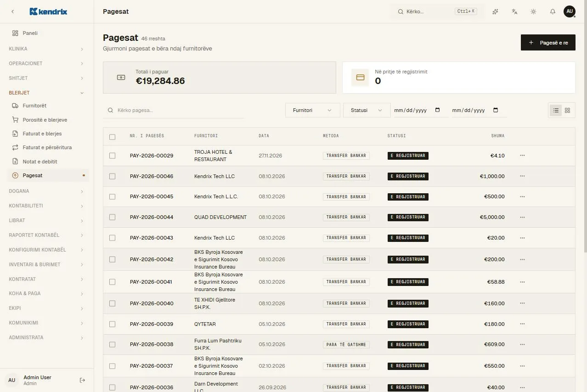Collapse the BLERJET sidebar section
The height and width of the screenshot is (392, 587).
46,93
